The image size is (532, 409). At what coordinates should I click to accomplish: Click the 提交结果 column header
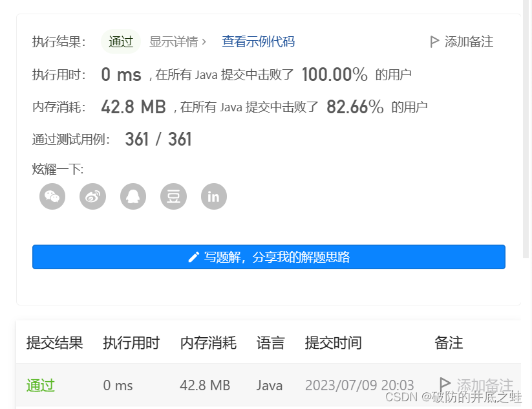coord(54,343)
